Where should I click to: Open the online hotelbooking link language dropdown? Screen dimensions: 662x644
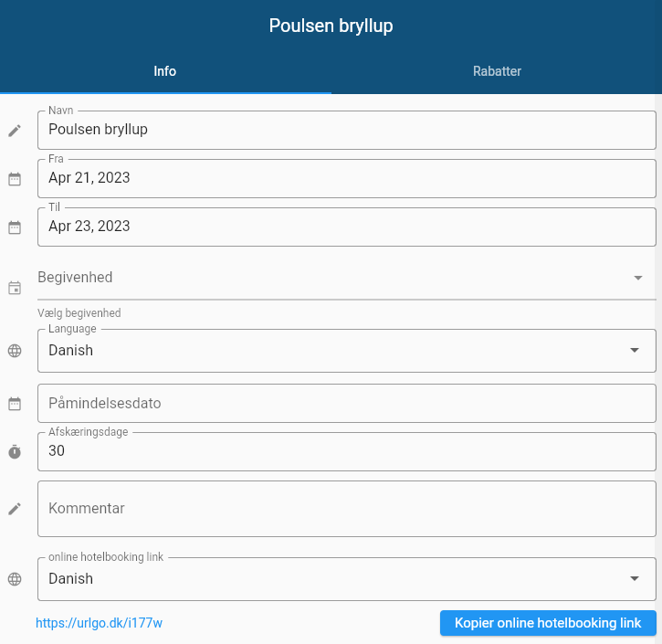click(x=635, y=579)
